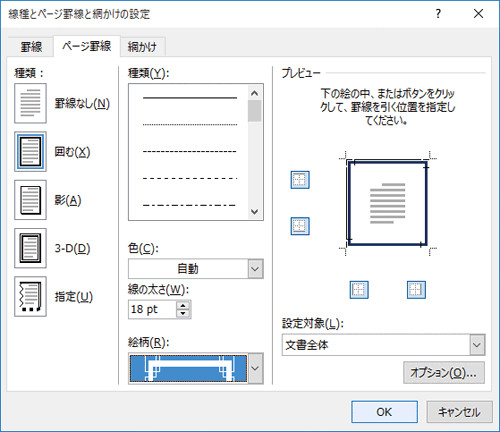Open the 設定対象 dropdown showing 文書全体
The height and width of the screenshot is (432, 500).
[x=383, y=345]
